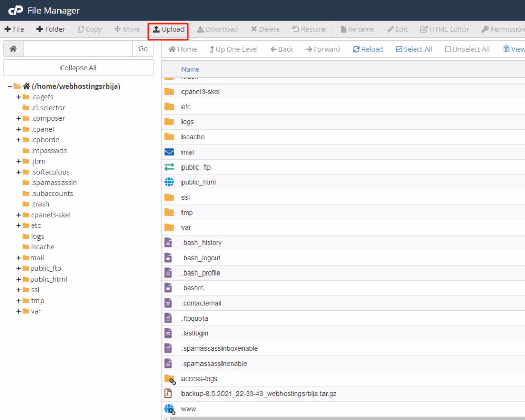Click the tmp folder icon in list
The width and height of the screenshot is (525, 420).
coord(169,213)
